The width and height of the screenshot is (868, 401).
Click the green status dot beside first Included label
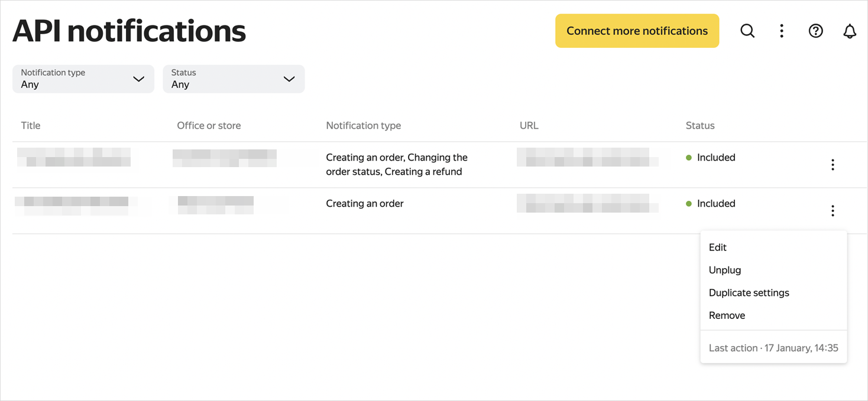689,158
